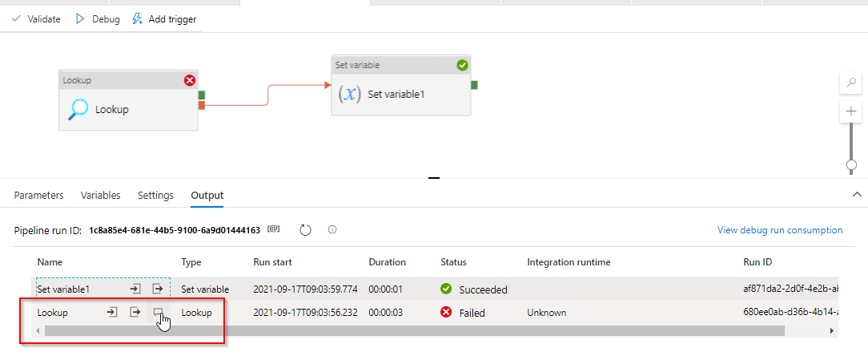This screenshot has width=868, height=352.
Task: Collapse the bottom output panel
Action: click(857, 195)
